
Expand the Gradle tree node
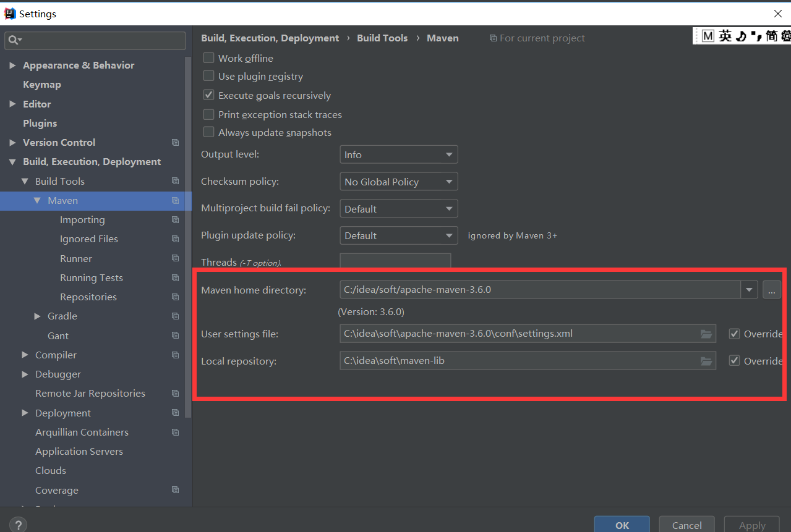coord(37,316)
